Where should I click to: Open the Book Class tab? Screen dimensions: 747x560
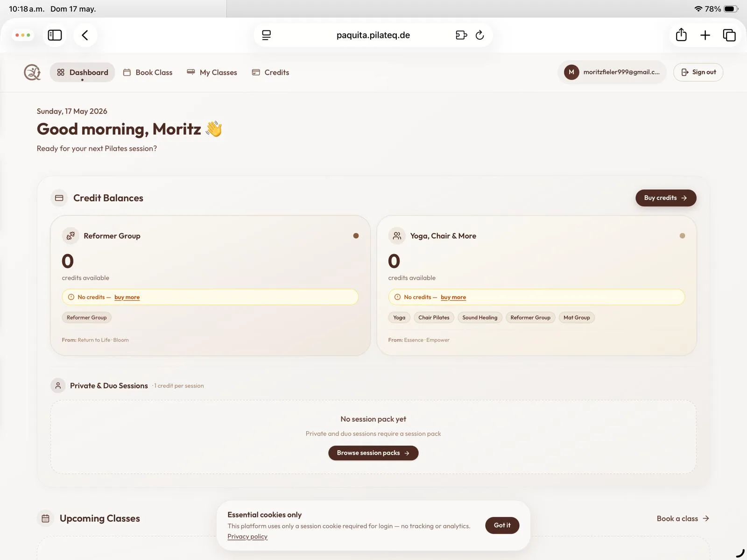(x=148, y=72)
